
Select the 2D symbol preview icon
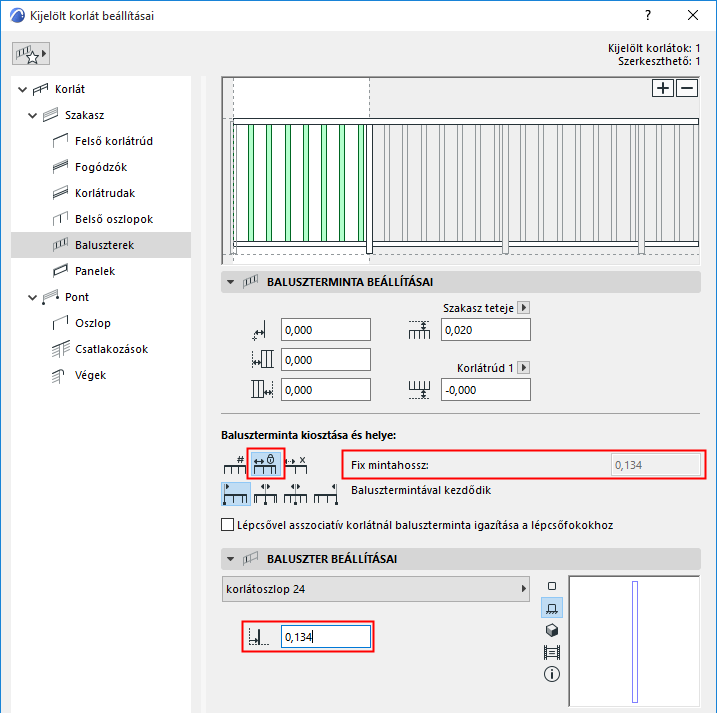pyautogui.click(x=552, y=586)
